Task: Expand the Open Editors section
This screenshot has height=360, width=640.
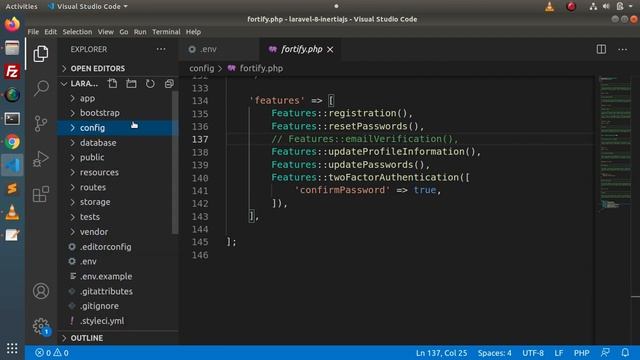Action: (x=118, y=69)
